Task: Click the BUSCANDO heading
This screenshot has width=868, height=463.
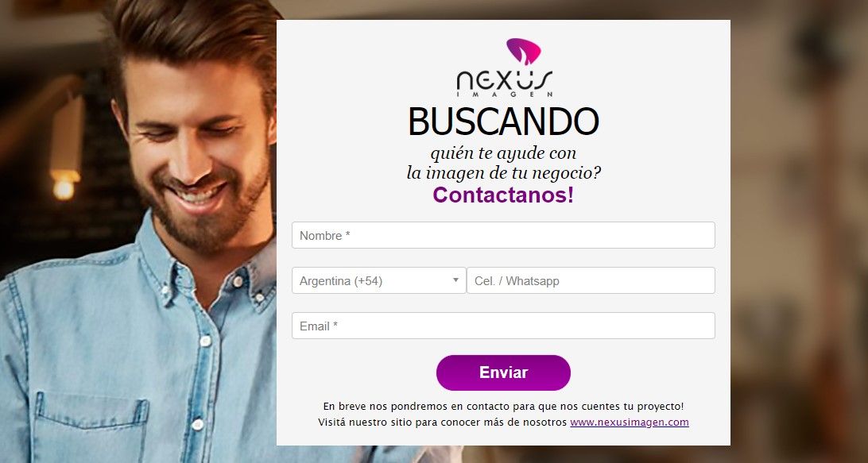Action: [x=504, y=122]
